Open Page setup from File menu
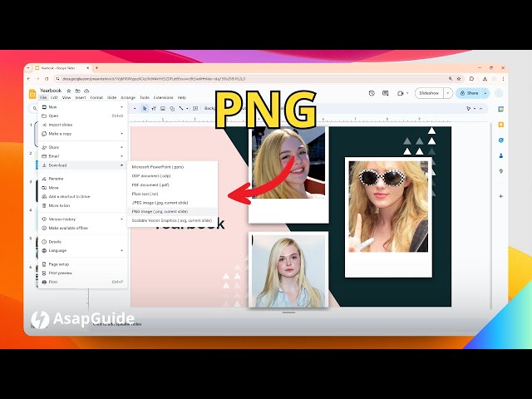The width and height of the screenshot is (532, 399). pyautogui.click(x=82, y=264)
